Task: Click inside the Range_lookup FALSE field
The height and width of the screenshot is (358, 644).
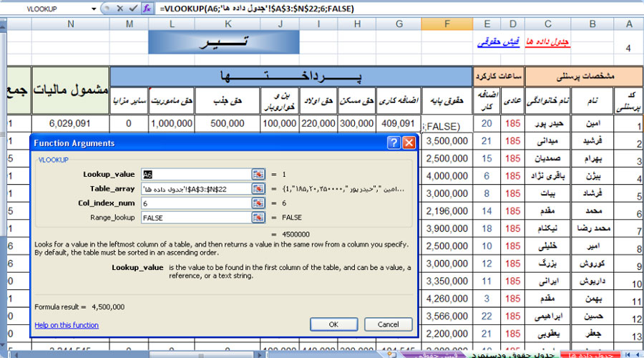Action: (195, 218)
